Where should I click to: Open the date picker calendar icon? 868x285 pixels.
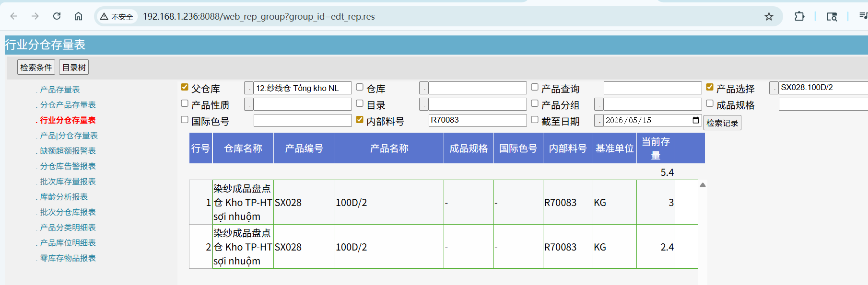pyautogui.click(x=696, y=120)
